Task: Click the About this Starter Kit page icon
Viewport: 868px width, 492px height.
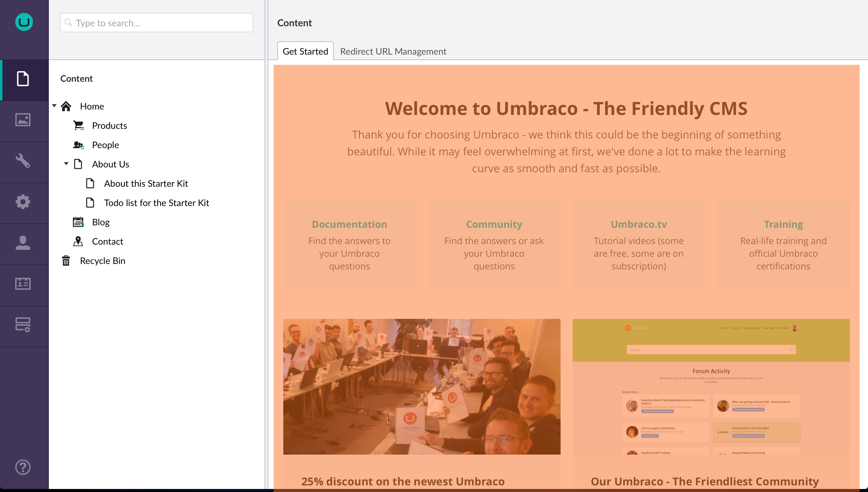Action: tap(90, 183)
